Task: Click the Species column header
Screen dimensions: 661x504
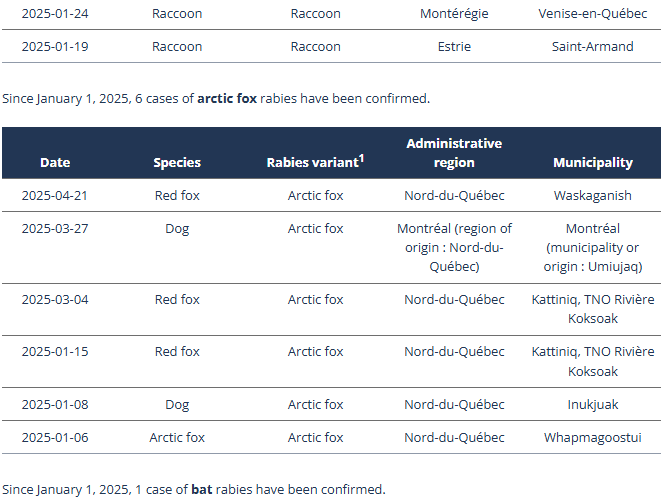Action: click(x=177, y=162)
